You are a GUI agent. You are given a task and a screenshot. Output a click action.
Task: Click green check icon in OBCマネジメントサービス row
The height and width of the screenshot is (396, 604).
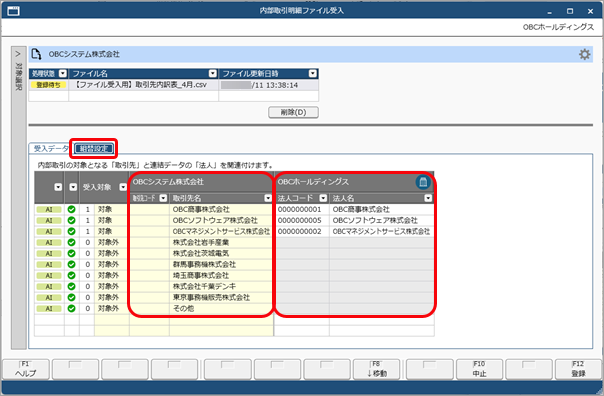pos(71,232)
